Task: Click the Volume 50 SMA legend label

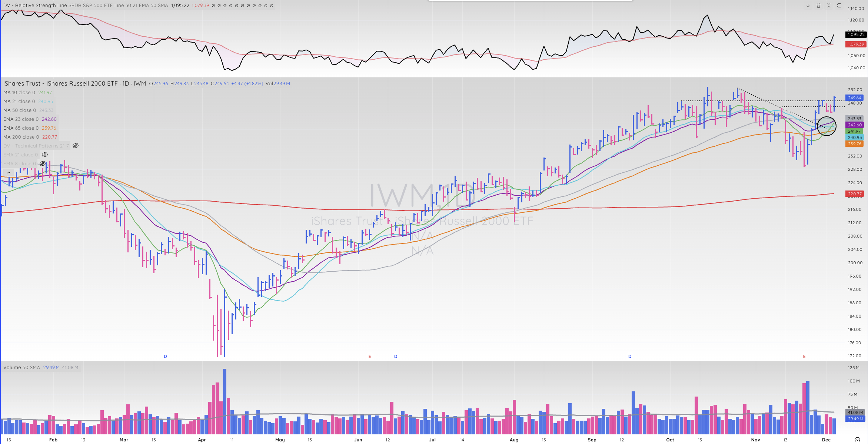Action: point(21,367)
